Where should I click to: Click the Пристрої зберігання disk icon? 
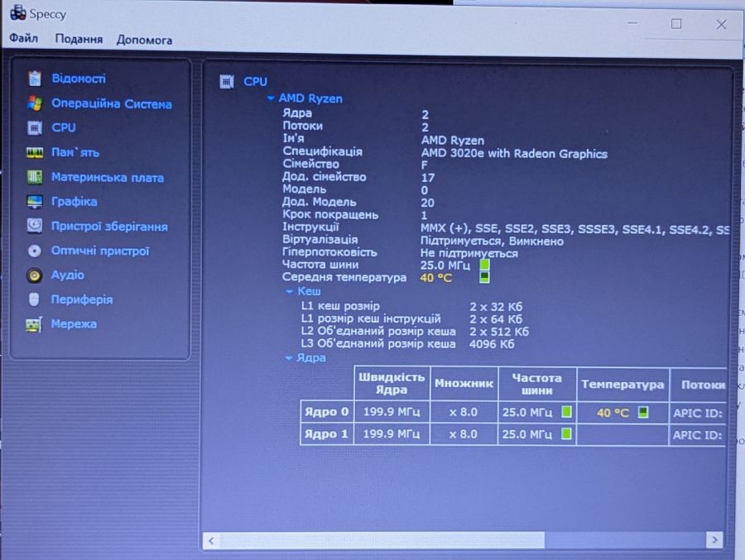[x=34, y=226]
